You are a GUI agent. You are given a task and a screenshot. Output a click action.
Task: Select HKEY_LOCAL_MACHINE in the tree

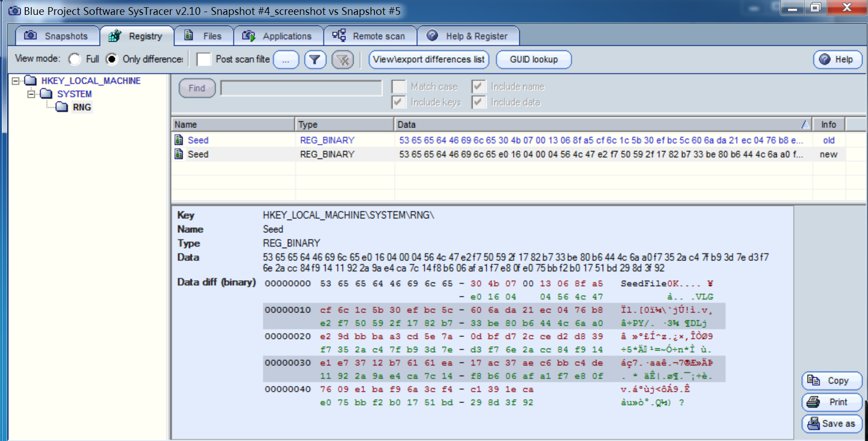coord(91,81)
